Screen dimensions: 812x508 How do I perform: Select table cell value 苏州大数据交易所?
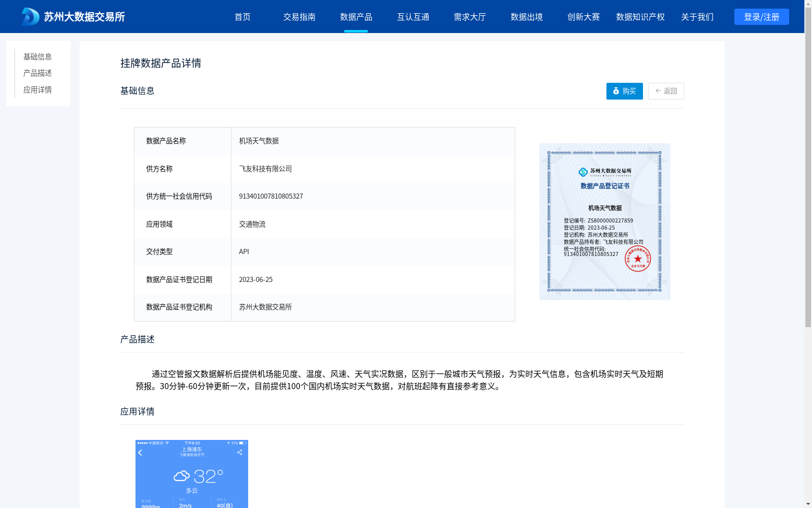tap(373, 307)
